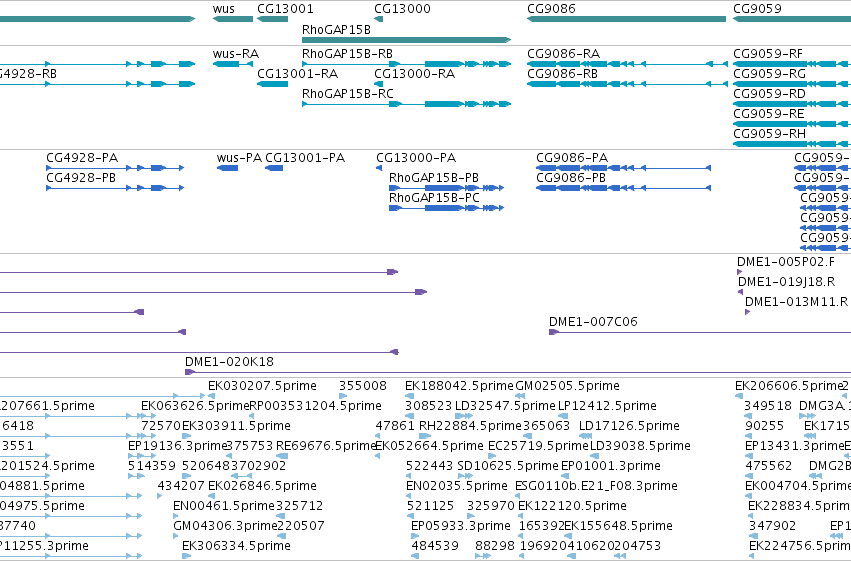Image resolution: width=851 pixels, height=561 pixels.
Task: Click the CG9059-RD transcript label
Action: (769, 94)
